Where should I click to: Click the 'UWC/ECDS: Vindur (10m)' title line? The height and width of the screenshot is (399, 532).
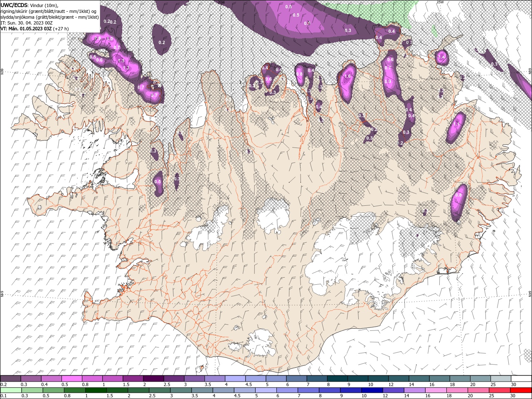pyautogui.click(x=30, y=5)
